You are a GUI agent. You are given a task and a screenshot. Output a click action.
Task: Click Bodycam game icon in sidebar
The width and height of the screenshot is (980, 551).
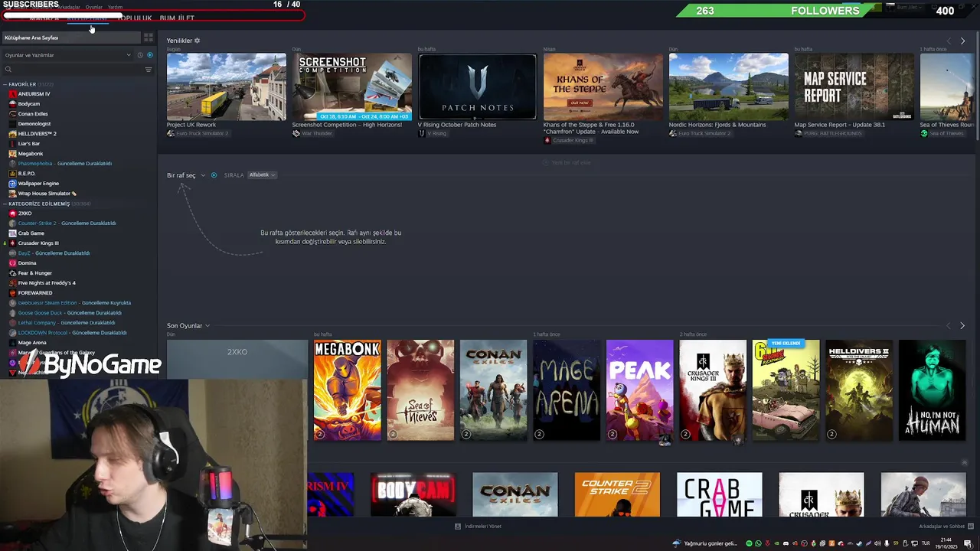tap(12, 104)
